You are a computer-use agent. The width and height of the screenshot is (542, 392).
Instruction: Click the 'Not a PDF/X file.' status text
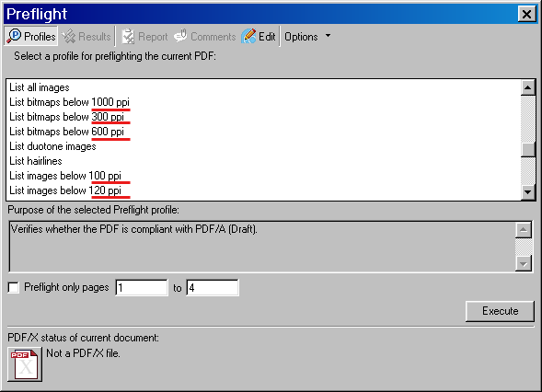click(x=84, y=353)
